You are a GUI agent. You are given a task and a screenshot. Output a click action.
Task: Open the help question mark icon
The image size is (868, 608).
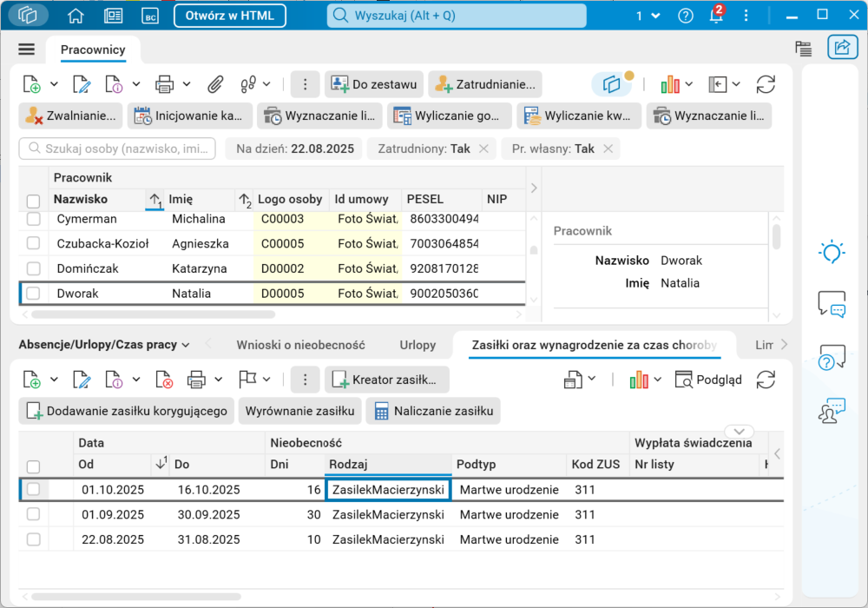coord(686,16)
